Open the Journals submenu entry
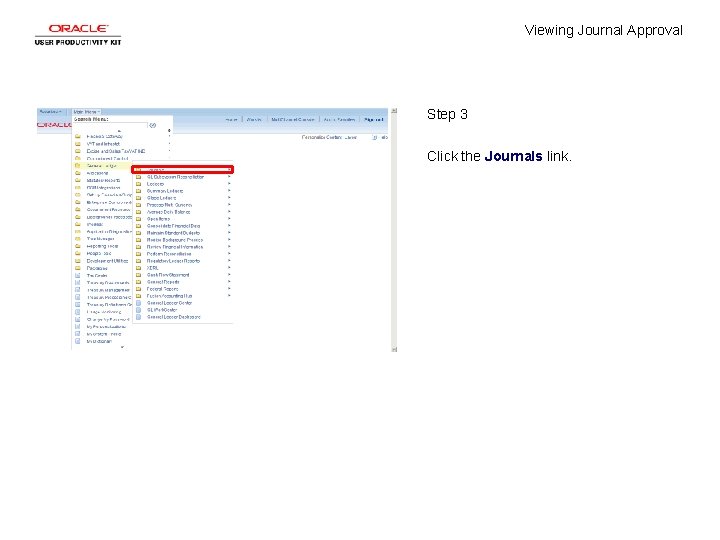 point(183,170)
